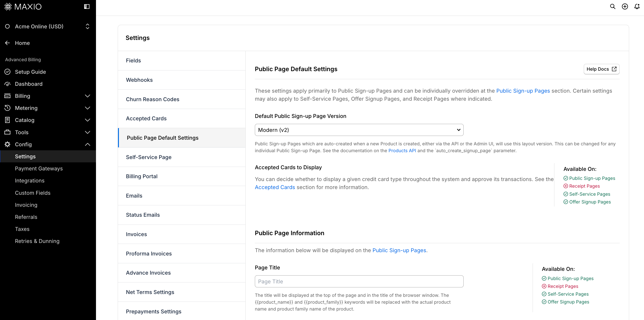
Task: Open the notifications bell icon
Action: pyautogui.click(x=637, y=7)
